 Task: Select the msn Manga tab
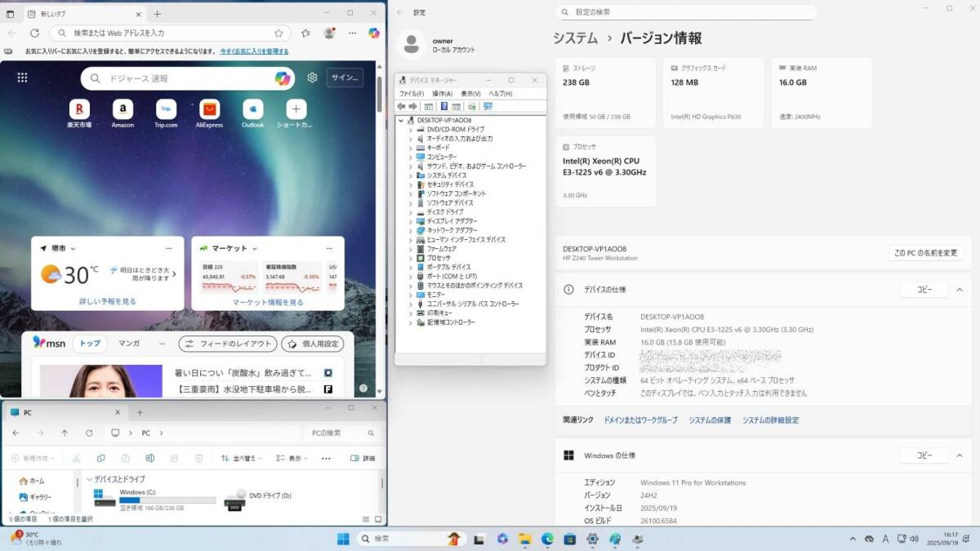pos(129,344)
